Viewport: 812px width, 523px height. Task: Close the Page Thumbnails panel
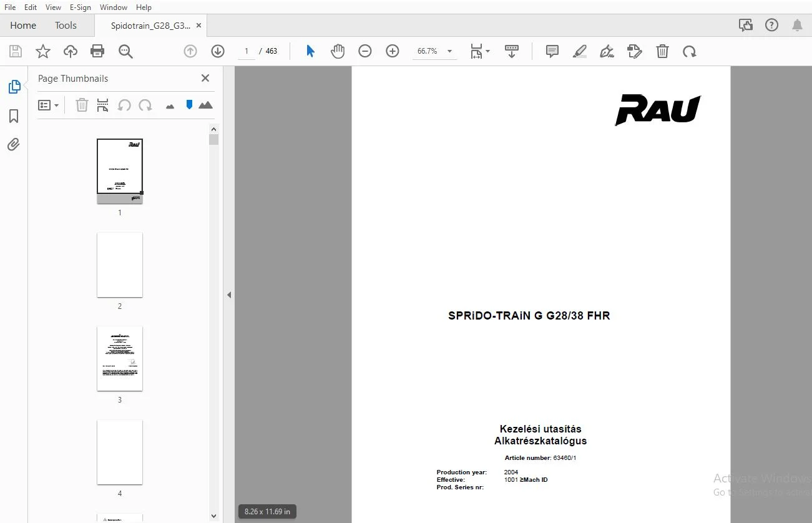205,78
